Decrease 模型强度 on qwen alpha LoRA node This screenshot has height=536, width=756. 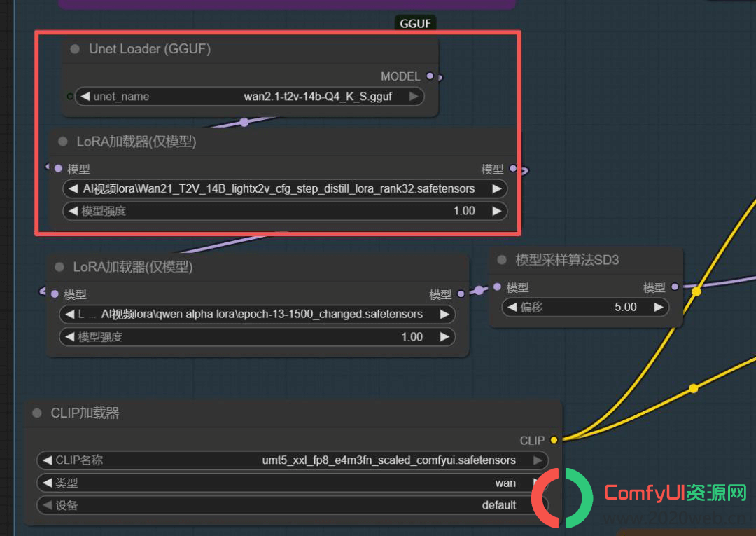(69, 337)
